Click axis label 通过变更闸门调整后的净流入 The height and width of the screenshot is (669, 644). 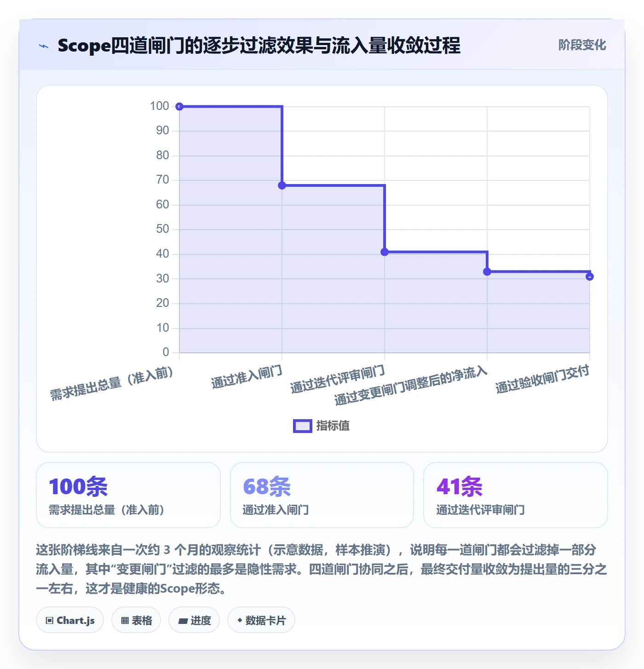click(x=410, y=386)
